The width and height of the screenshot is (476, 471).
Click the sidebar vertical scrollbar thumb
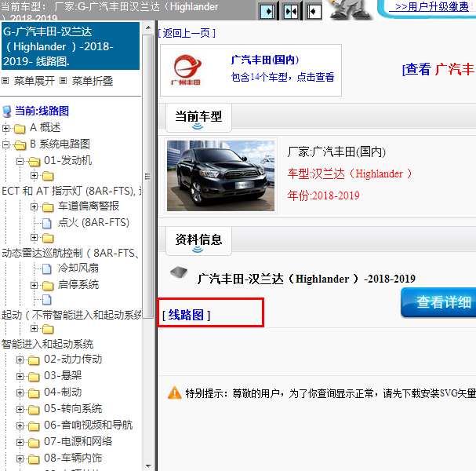click(148, 177)
